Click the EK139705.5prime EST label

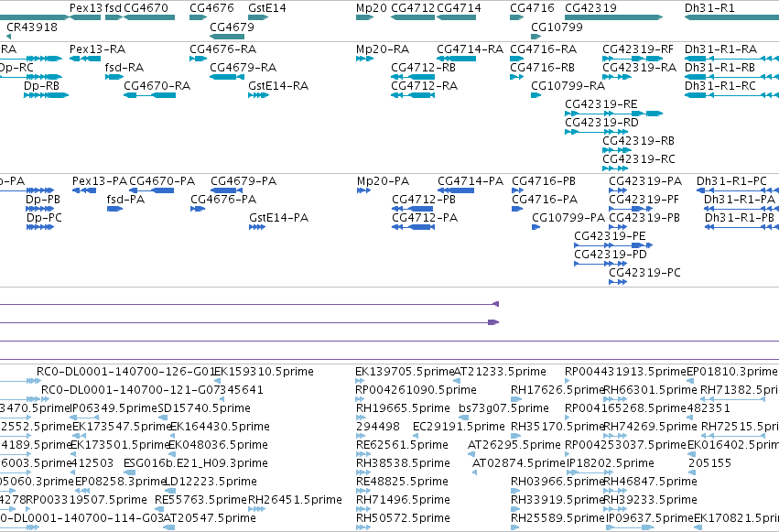(x=405, y=372)
